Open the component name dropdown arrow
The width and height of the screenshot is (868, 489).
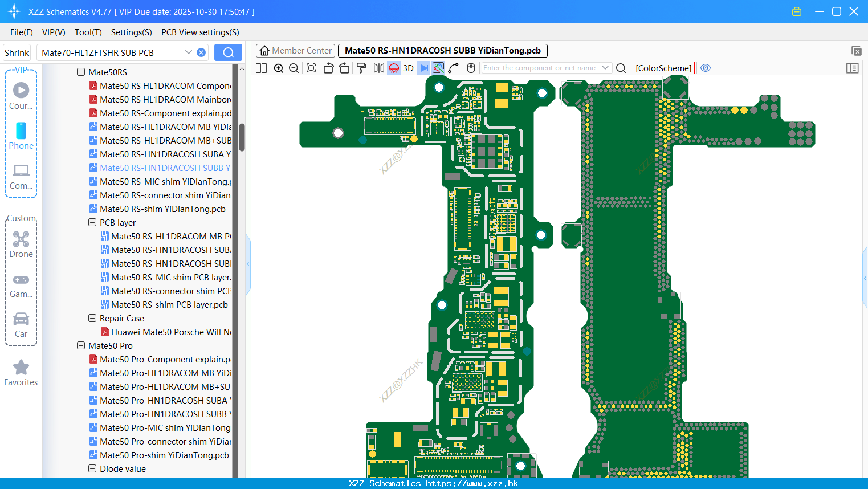pyautogui.click(x=605, y=68)
